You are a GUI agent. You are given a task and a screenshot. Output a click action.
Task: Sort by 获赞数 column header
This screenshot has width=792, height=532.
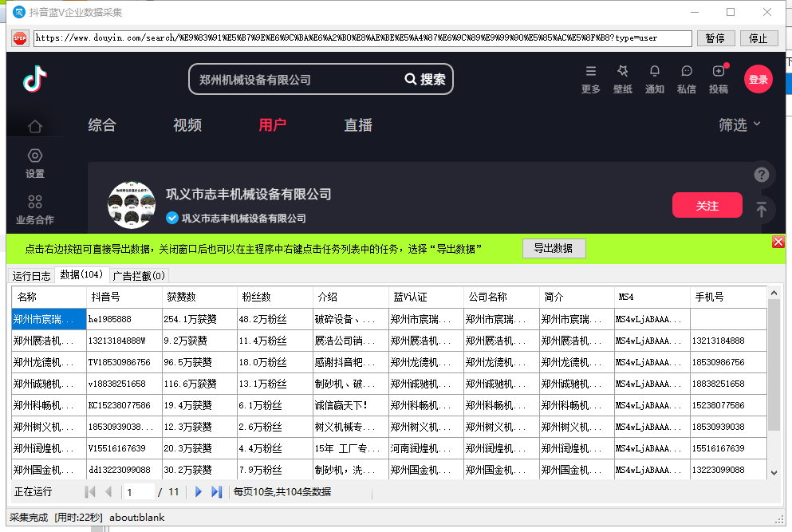click(199, 297)
